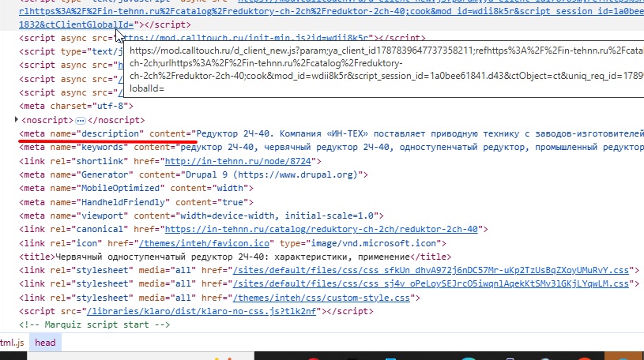Open the ctClientGlobalId script URL
Screen dimensions: 644x360
coord(77,24)
